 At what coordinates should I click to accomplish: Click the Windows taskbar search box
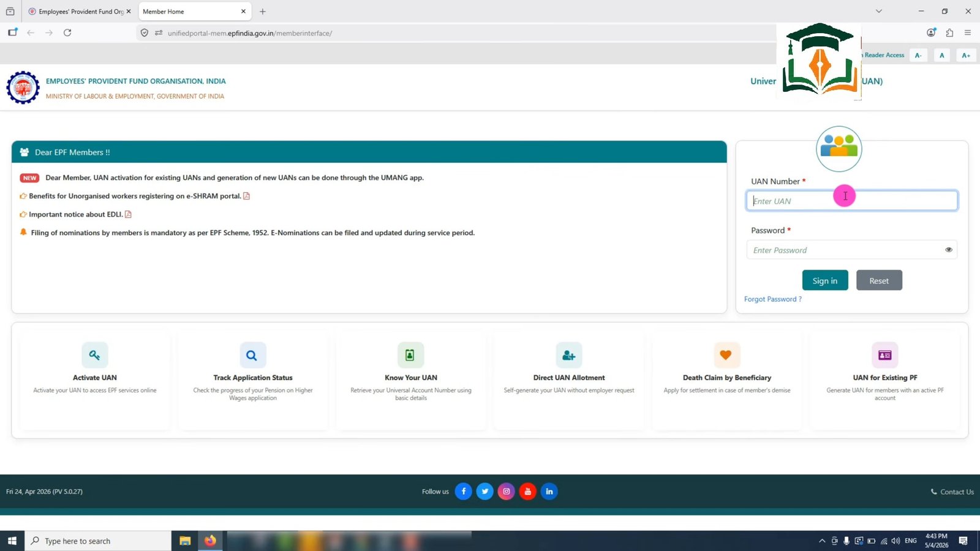click(98, 541)
